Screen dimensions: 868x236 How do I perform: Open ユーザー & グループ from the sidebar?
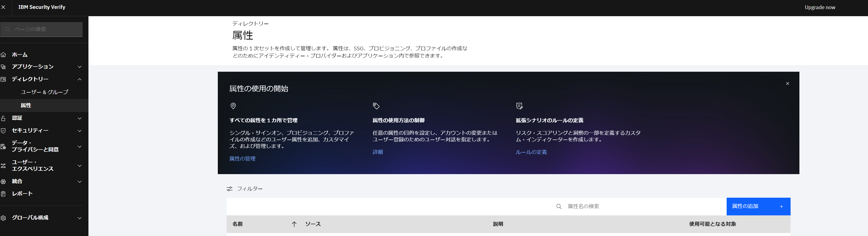(44, 92)
